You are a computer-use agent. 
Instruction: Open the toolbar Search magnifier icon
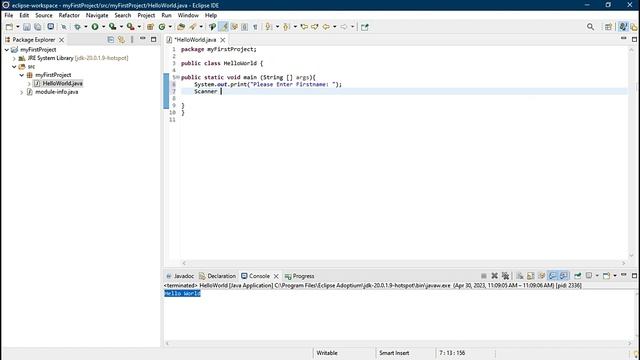(590, 27)
